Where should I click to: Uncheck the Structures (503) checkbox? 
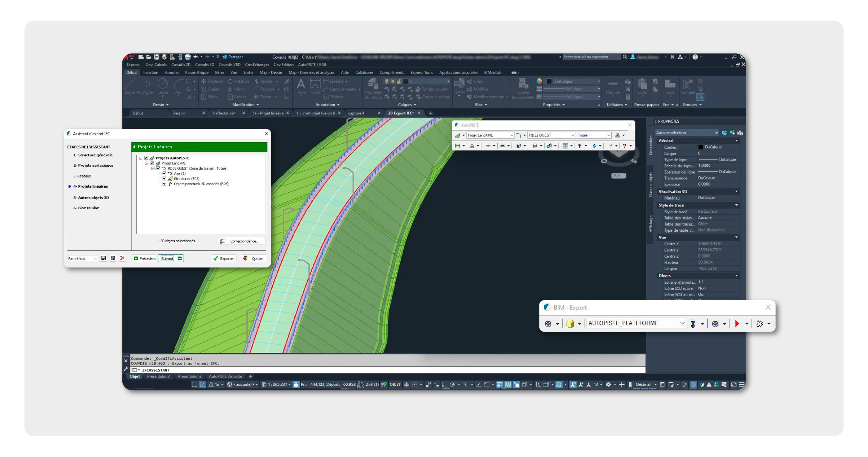click(164, 178)
